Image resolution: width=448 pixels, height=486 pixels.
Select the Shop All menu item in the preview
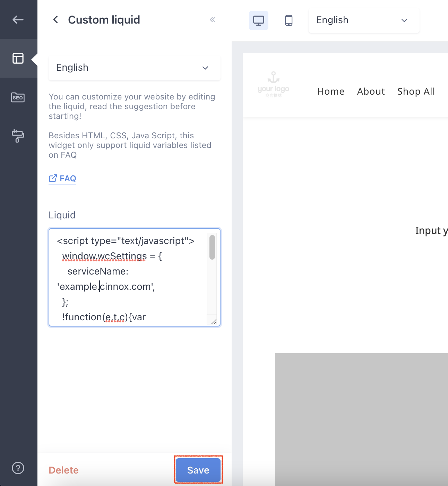416,92
